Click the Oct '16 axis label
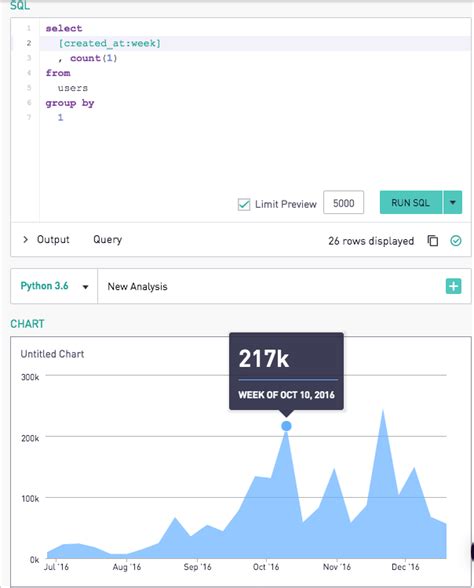Image resolution: width=474 pixels, height=588 pixels. pos(266,567)
